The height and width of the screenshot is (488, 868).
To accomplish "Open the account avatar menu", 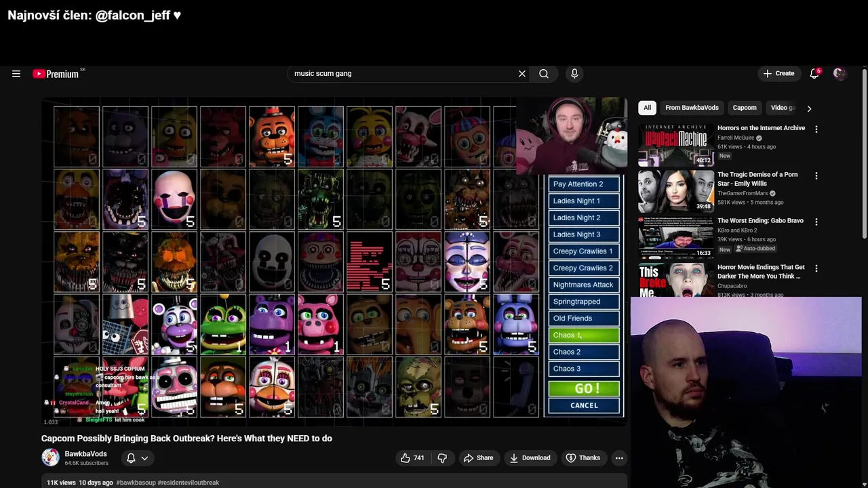I will click(840, 74).
